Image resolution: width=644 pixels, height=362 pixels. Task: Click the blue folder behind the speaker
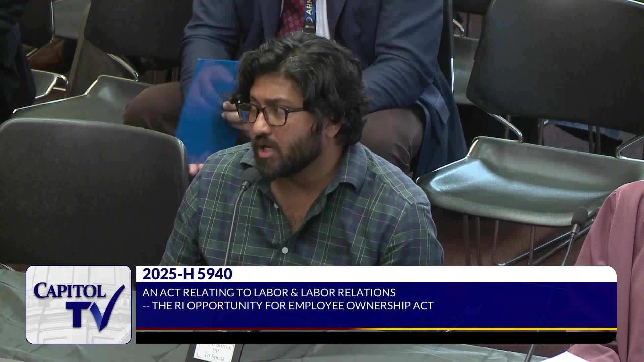pos(205,111)
